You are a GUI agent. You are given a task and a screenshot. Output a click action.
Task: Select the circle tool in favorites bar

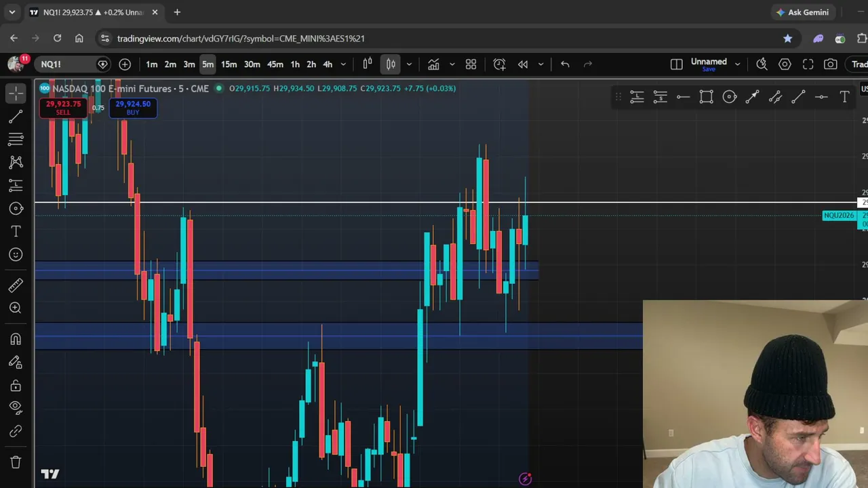pyautogui.click(x=729, y=97)
